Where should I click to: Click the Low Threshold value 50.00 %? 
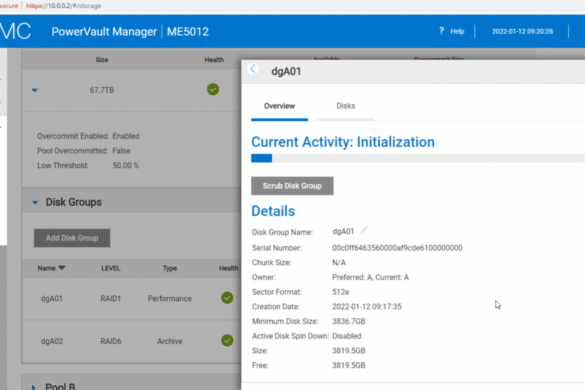coord(126,165)
